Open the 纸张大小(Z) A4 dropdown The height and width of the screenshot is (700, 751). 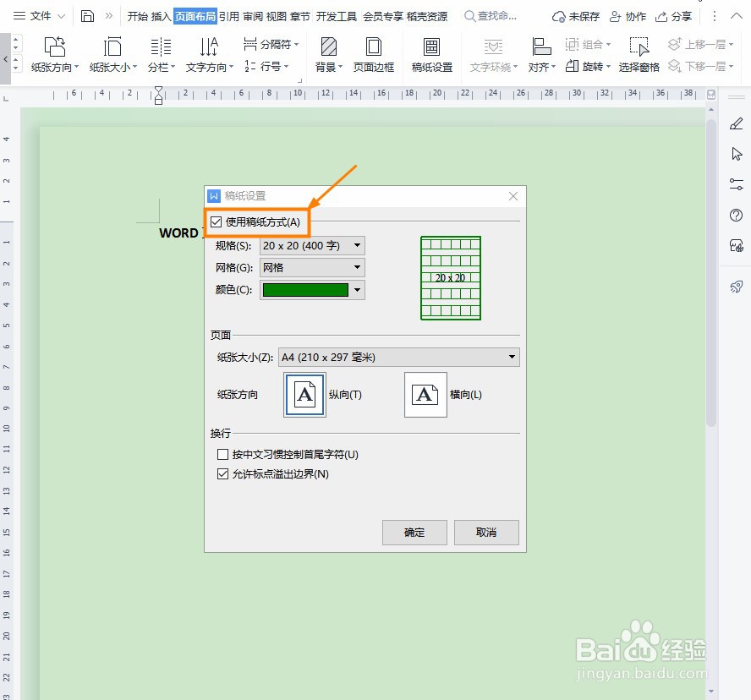click(399, 357)
